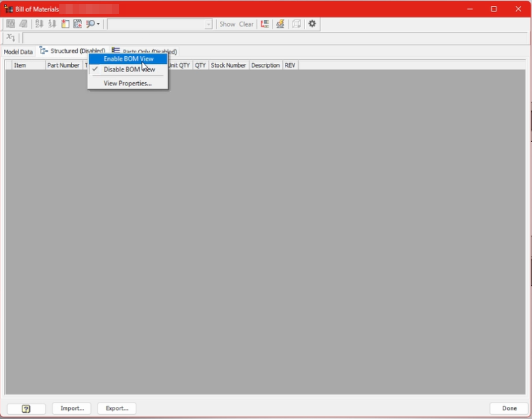The height and width of the screenshot is (419, 532).
Task: Click the Done button
Action: click(x=509, y=408)
